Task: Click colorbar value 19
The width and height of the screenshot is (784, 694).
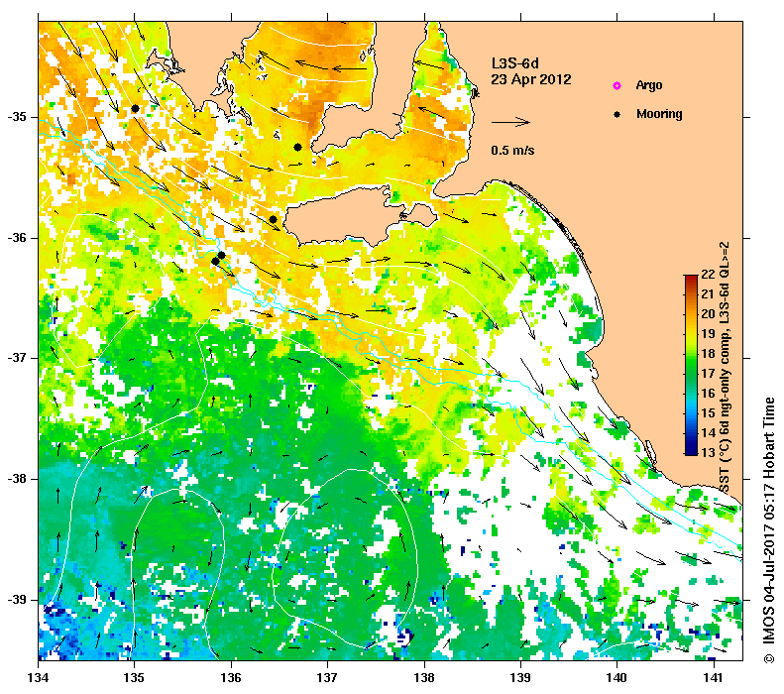Action: click(x=708, y=333)
